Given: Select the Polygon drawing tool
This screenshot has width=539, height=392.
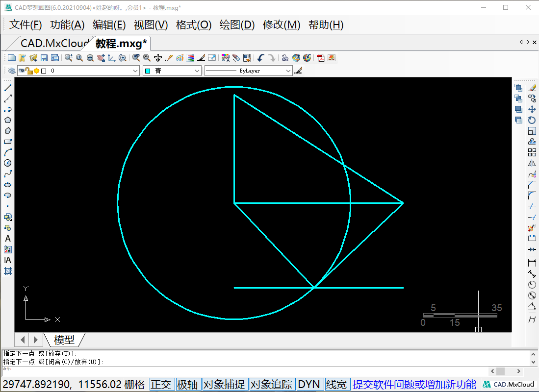Looking at the screenshot, I should pyautogui.click(x=8, y=120).
